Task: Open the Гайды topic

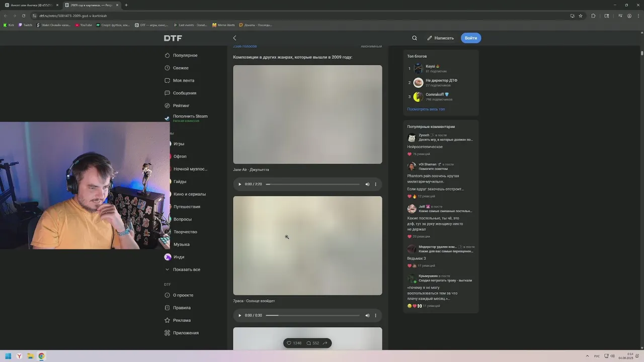Action: [180, 182]
